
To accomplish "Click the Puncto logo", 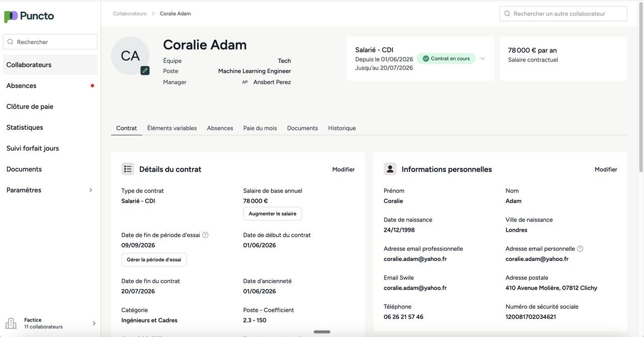I will click(x=29, y=17).
